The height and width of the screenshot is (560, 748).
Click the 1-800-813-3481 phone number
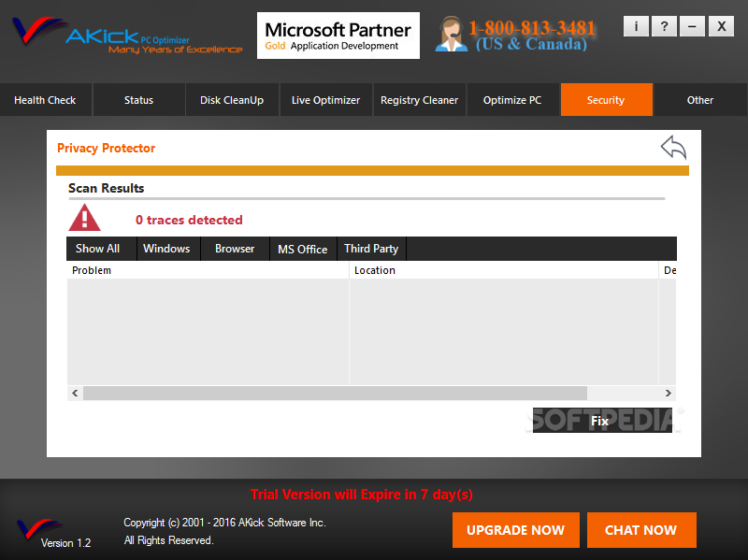[x=531, y=28]
